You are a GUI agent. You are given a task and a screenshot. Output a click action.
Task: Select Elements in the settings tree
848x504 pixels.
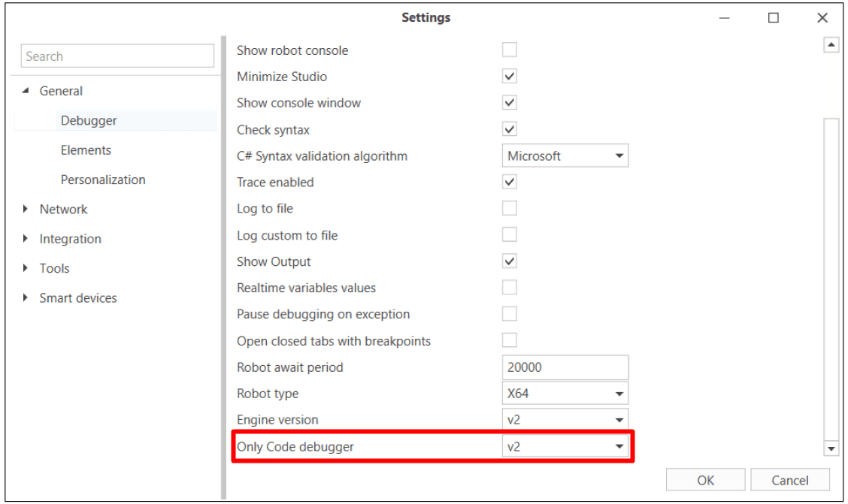click(x=86, y=150)
